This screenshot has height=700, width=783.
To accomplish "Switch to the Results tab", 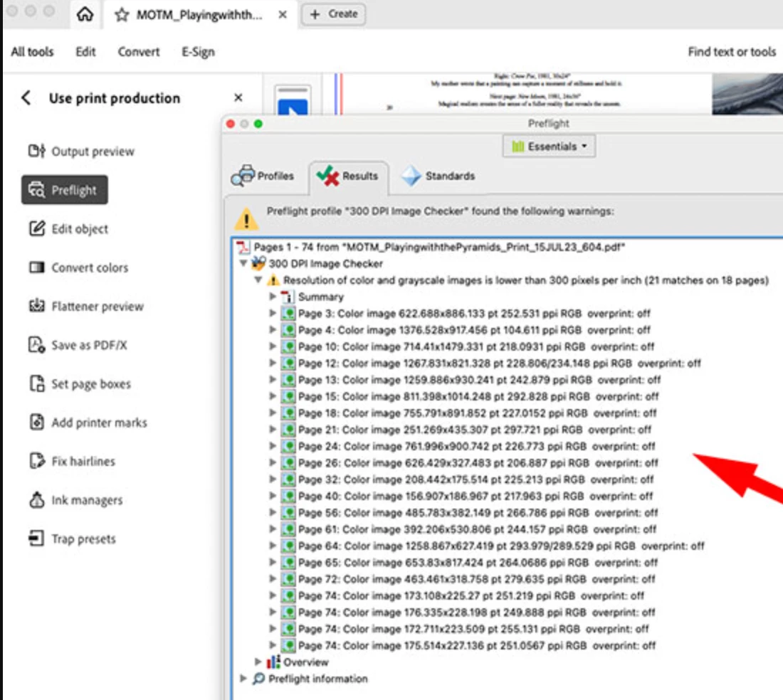I will click(348, 176).
